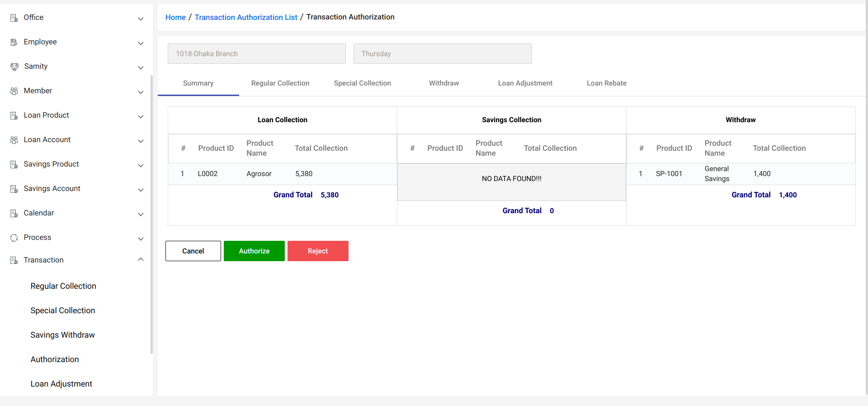
Task: Click the Thursday day field
Action: pyautogui.click(x=443, y=53)
